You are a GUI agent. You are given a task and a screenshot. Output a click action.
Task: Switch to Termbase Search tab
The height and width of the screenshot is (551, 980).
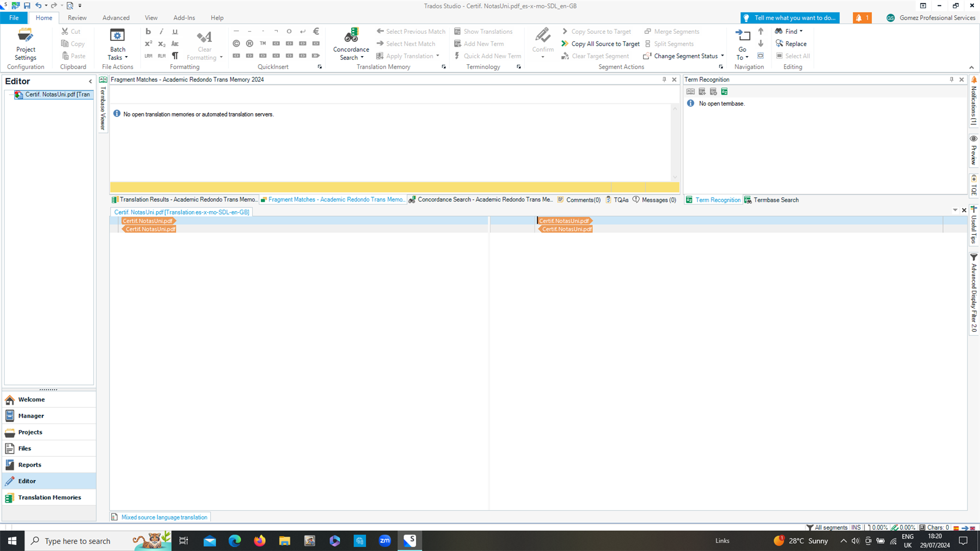(771, 200)
